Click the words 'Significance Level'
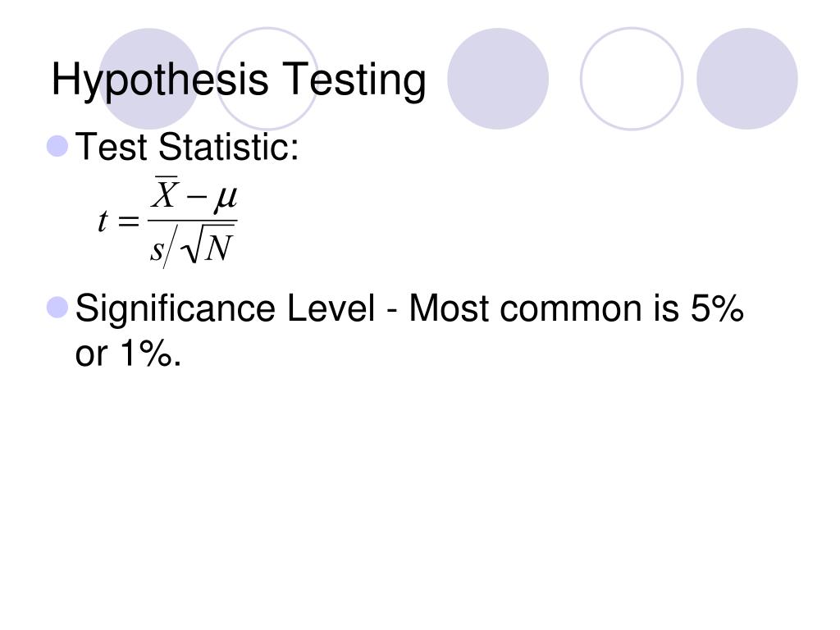The height and width of the screenshot is (630, 840). (225, 309)
